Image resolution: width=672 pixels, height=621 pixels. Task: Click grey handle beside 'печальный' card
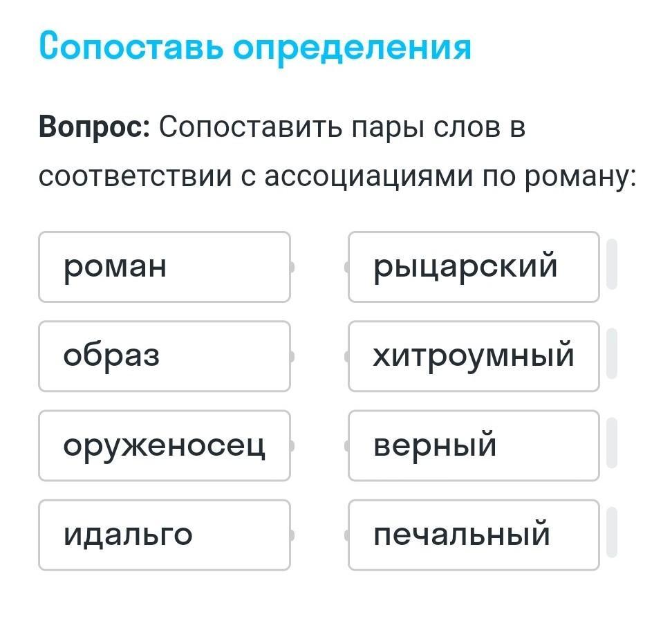(611, 532)
